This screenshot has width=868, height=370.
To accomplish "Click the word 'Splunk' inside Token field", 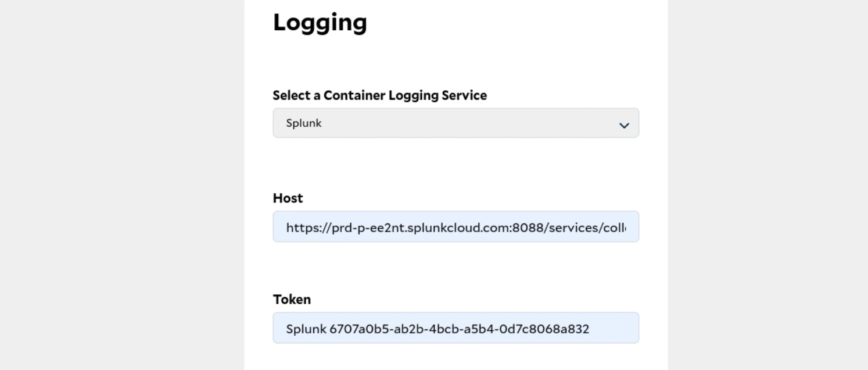I will click(x=306, y=329).
